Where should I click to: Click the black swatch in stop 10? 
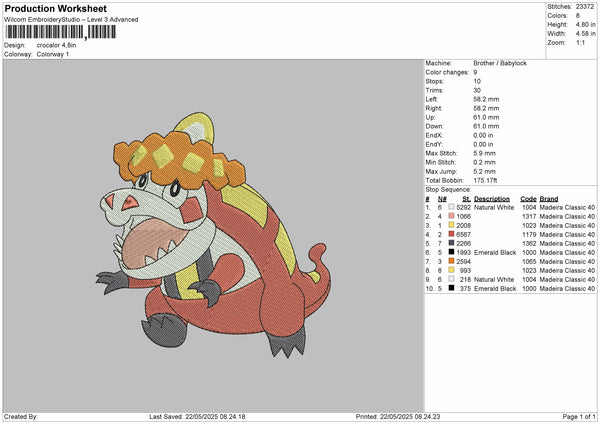(452, 288)
